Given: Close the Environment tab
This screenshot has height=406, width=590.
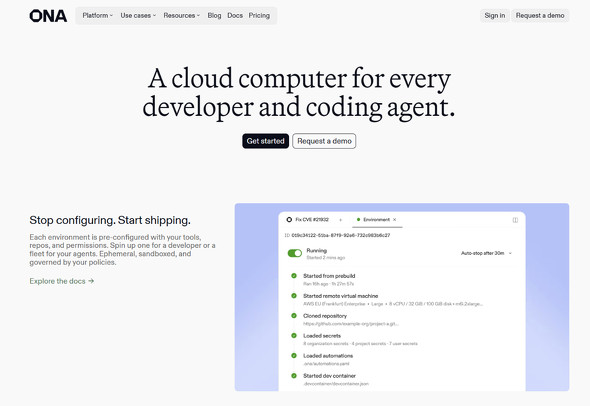Looking at the screenshot, I should coord(395,219).
